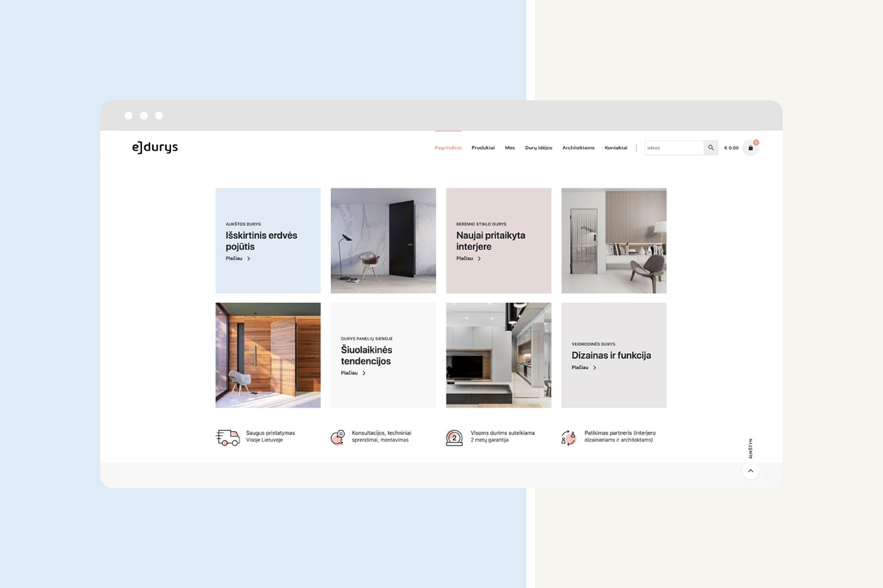Open the Produktai menu item
Viewport: 883px width, 588px height.
(x=483, y=147)
